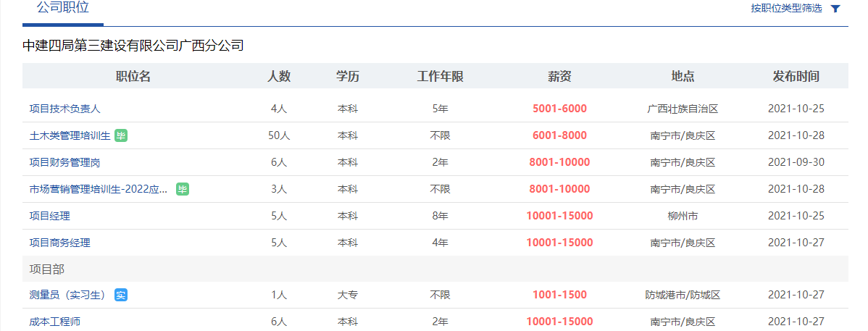This screenshot has height=331, width=868.
Task: Click location 防城港市/防城区
Action: tap(683, 295)
